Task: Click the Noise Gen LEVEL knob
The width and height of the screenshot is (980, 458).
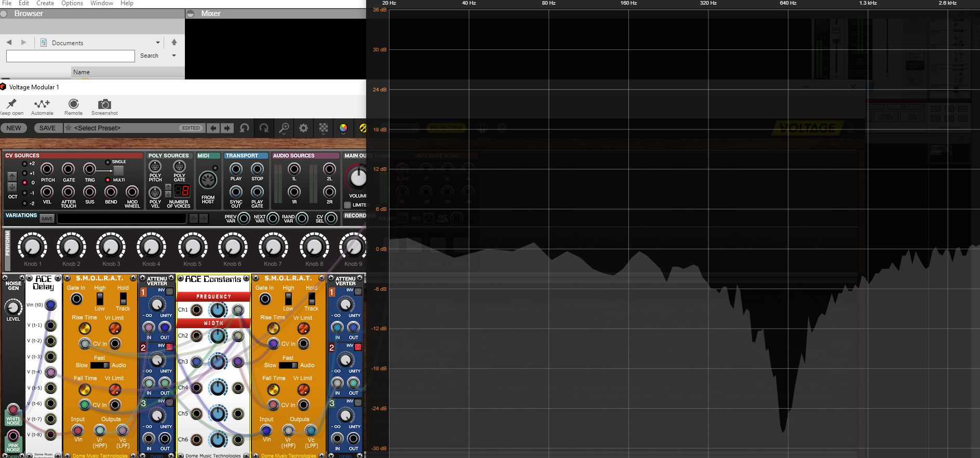Action: pyautogui.click(x=13, y=307)
